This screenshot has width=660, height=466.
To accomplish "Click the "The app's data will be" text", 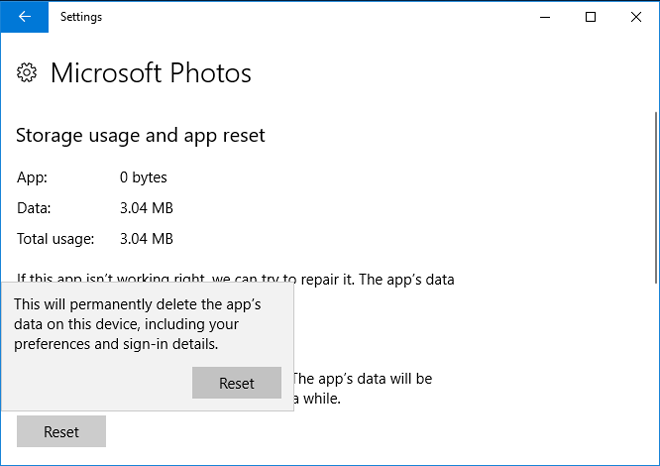I will click(x=361, y=379).
